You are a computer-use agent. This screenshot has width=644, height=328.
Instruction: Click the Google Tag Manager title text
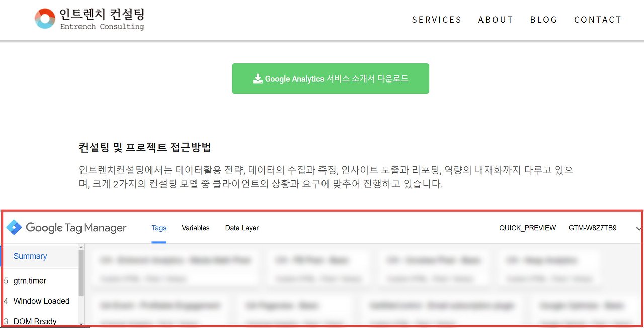76,228
